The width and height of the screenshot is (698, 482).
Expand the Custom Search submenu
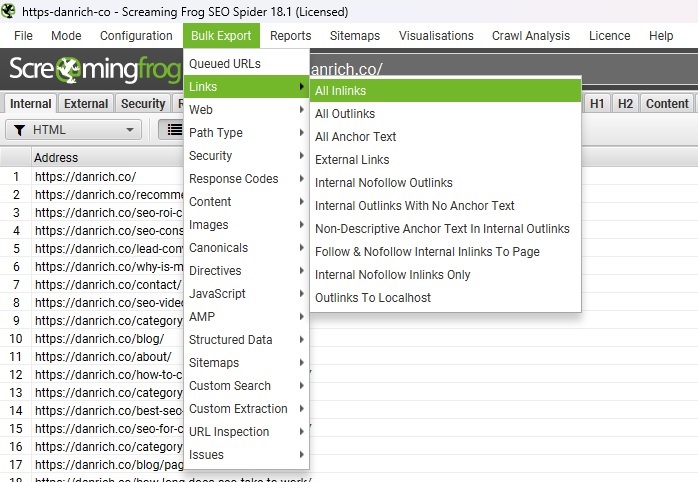[x=246, y=386]
